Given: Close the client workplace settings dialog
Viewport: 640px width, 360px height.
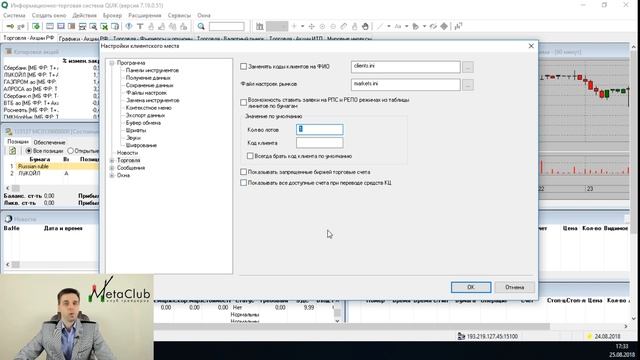Looking at the screenshot, I should [531, 46].
